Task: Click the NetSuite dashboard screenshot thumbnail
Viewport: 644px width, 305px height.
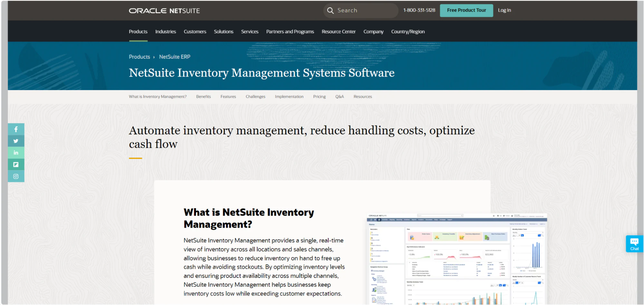Action: 457,259
